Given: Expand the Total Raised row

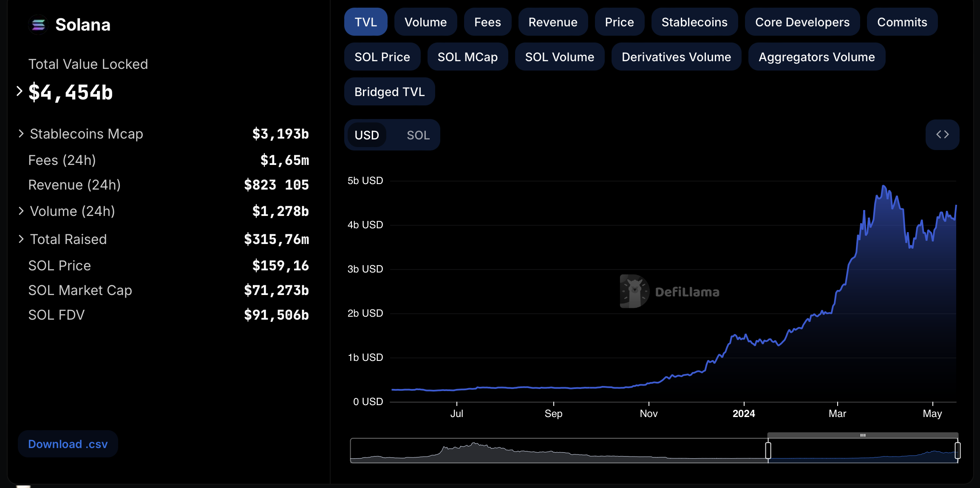Looking at the screenshot, I should click(21, 239).
